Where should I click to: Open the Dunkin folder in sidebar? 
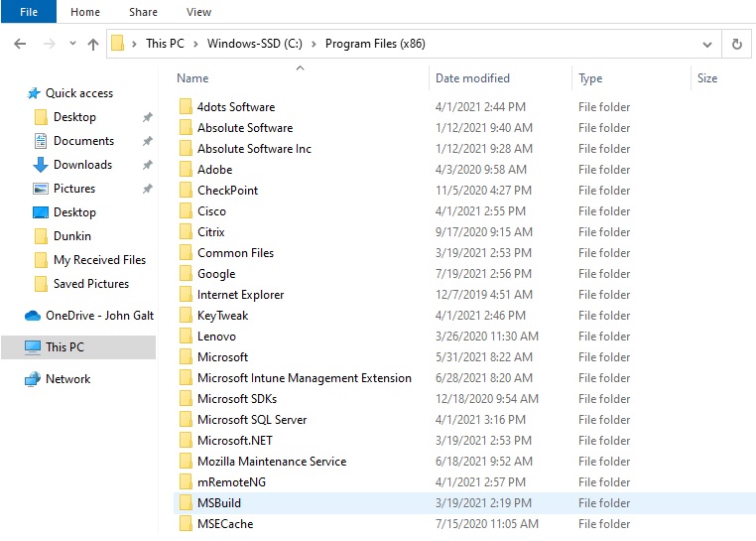pos(71,236)
